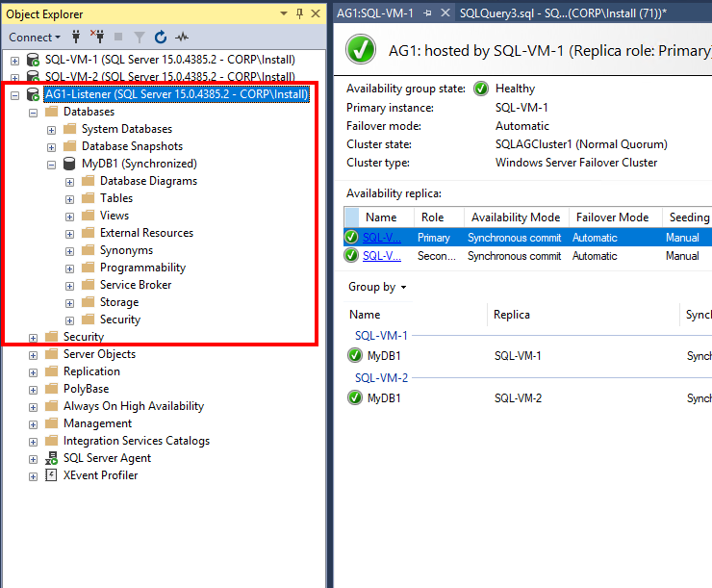This screenshot has width=712, height=588.
Task: Click the AG1-Listener server icon
Action: tap(33, 94)
